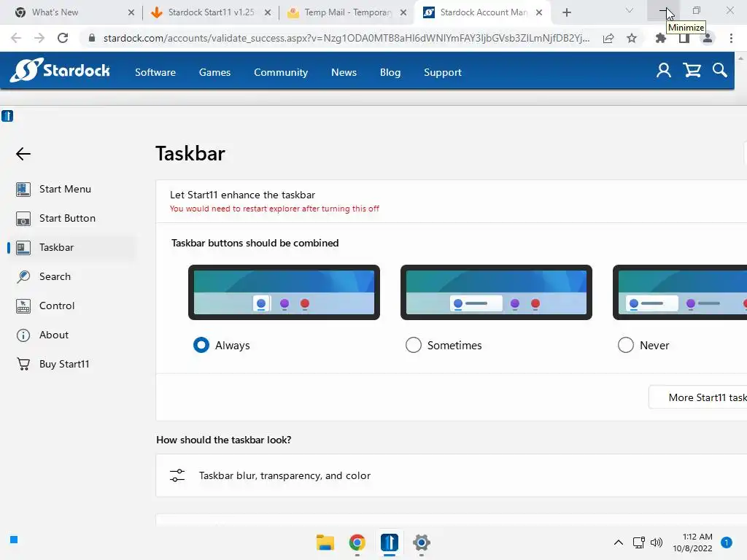Open the clock showing 1:12 AM
747x560 pixels.
pos(692,542)
